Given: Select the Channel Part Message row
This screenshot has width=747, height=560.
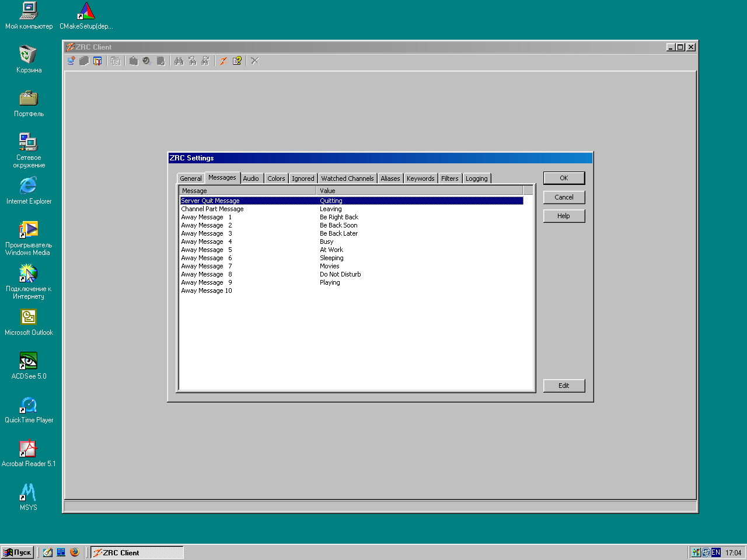Looking at the screenshot, I should (212, 209).
